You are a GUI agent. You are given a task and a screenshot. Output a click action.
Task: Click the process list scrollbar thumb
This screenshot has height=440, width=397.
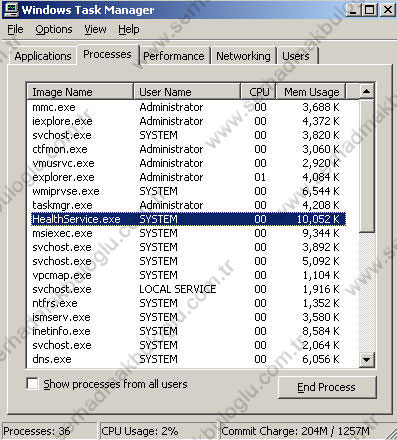pyautogui.click(x=367, y=165)
